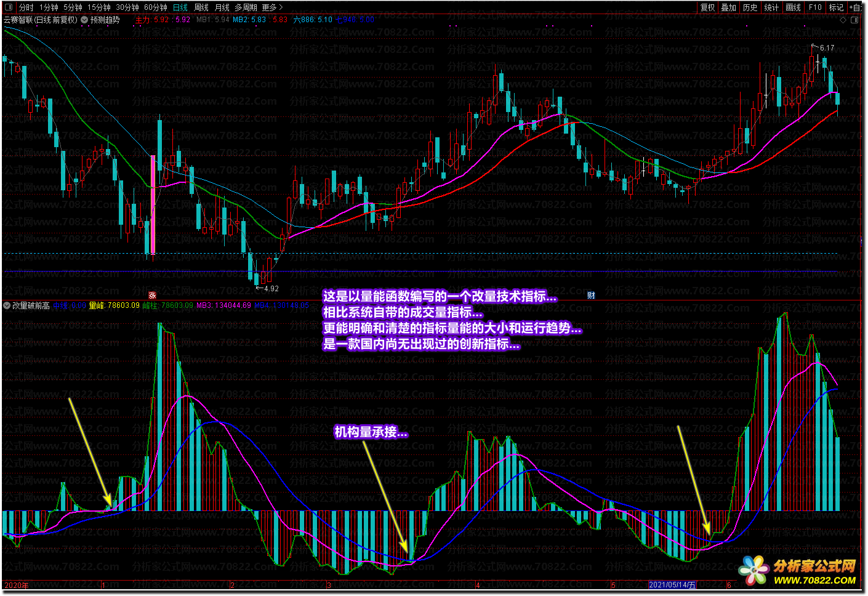868x596 pixels.
Task: Click the 六886: 5.10 value
Action: [x=313, y=20]
